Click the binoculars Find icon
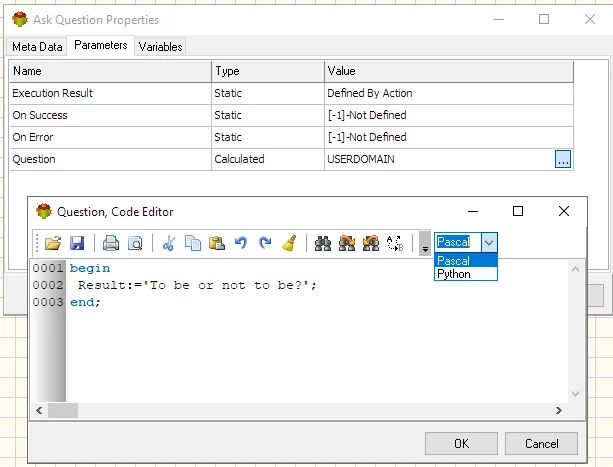 (x=323, y=243)
